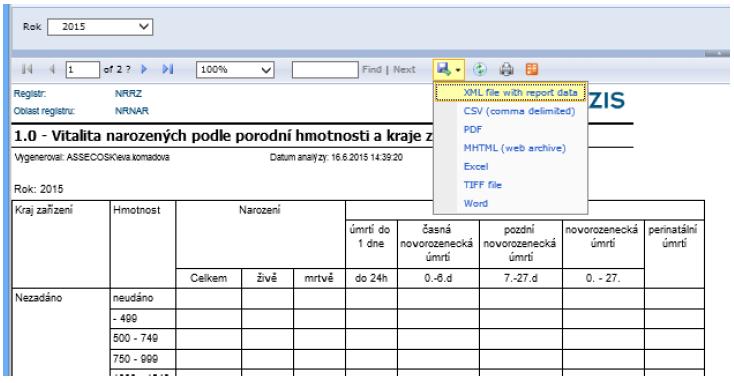Click the 'do 24h' cell
The height and width of the screenshot is (383, 734).
tap(371, 278)
